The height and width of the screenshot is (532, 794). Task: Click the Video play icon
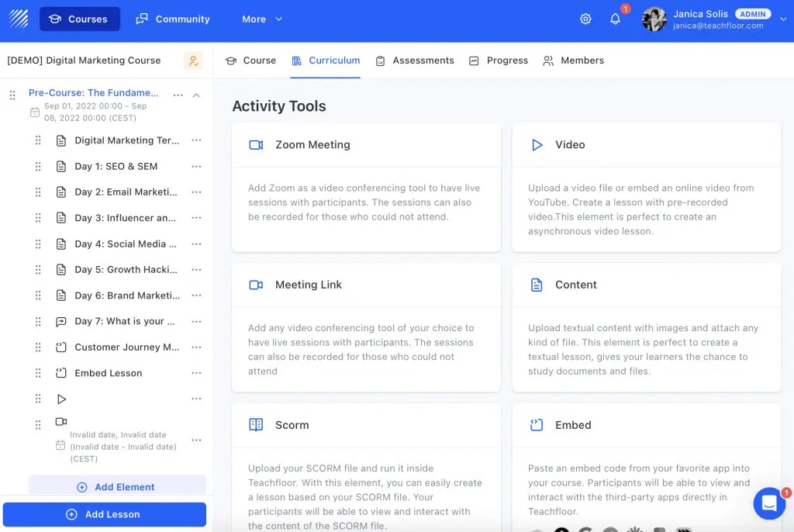click(x=537, y=145)
